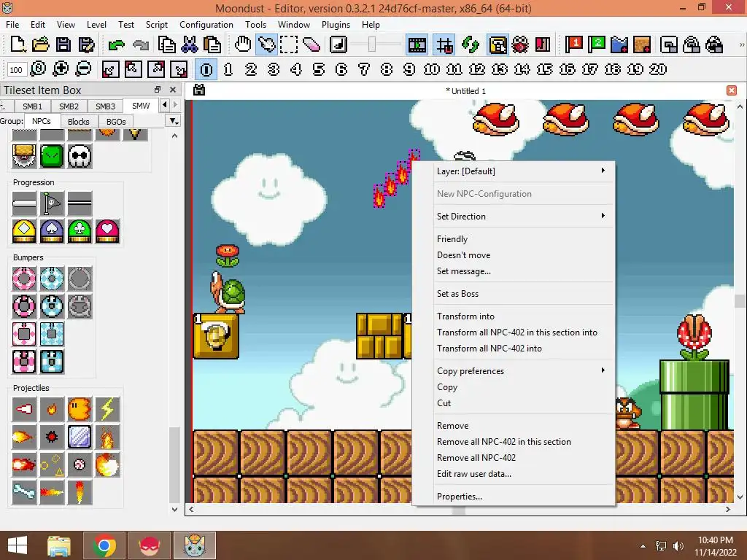747x560 pixels.
Task: Open the tileset group dropdown arrow
Action: tap(174, 121)
